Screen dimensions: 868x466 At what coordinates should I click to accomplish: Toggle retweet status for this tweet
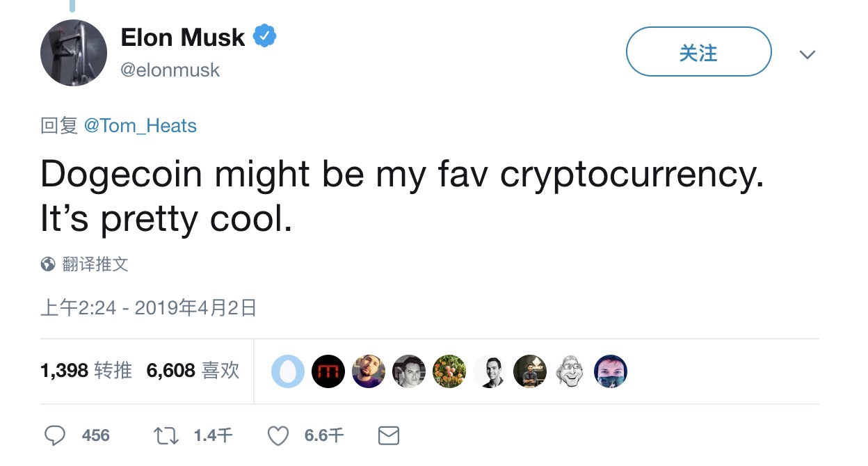[x=166, y=435]
